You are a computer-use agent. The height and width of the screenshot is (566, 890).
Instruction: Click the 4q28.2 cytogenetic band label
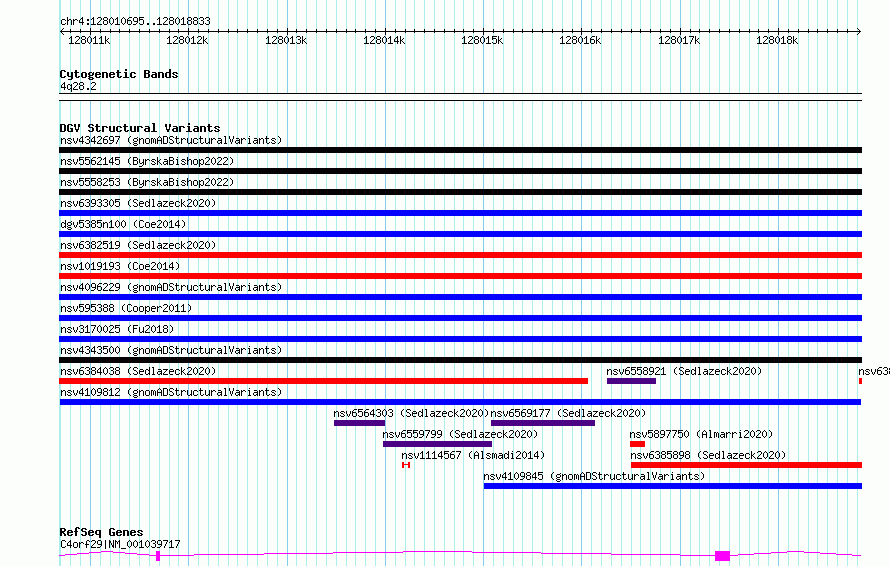tap(78, 86)
